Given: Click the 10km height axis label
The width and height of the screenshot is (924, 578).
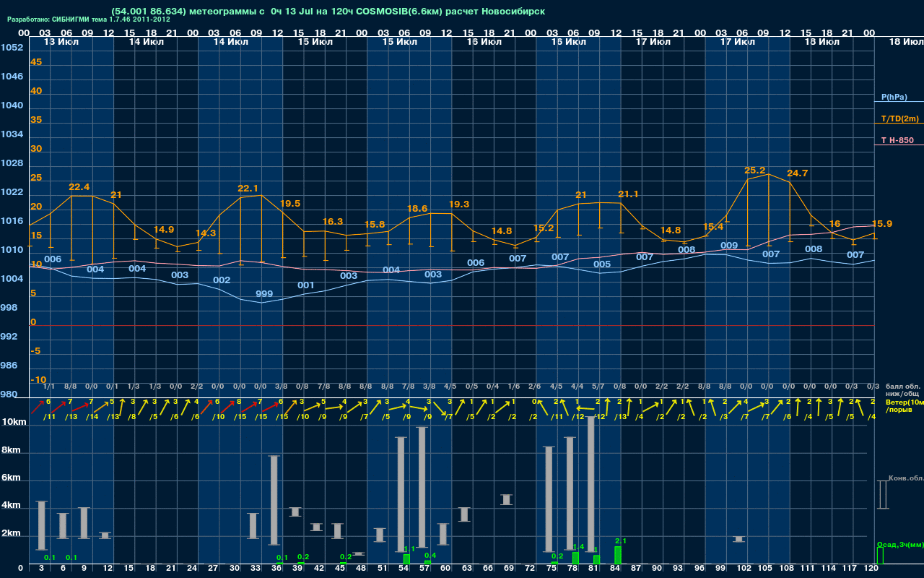Looking at the screenshot, I should pyautogui.click(x=14, y=422).
